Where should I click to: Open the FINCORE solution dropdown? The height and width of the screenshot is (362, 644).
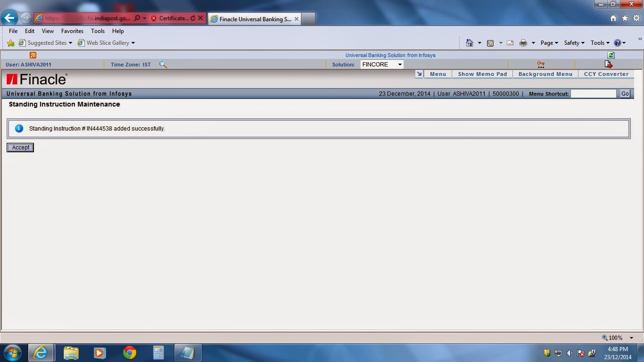click(399, 64)
